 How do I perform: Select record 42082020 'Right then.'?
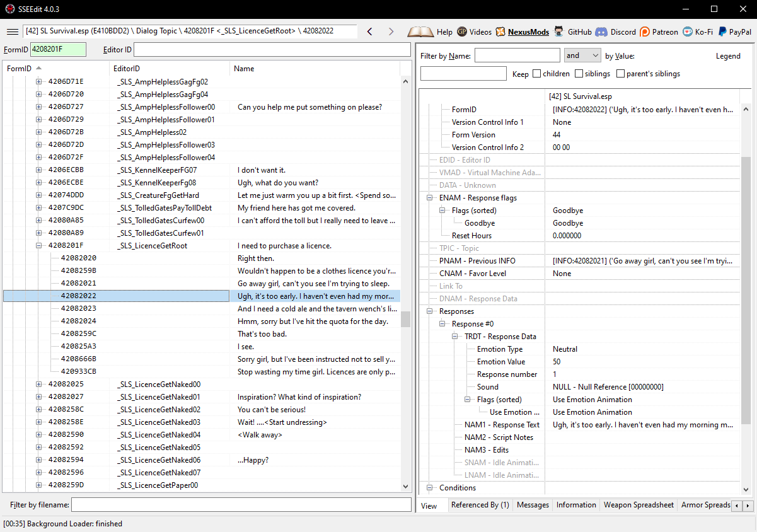202,258
